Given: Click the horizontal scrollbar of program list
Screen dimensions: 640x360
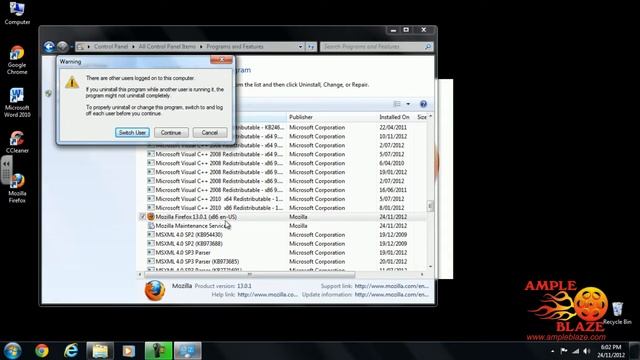Looking at the screenshot, I should pyautogui.click(x=250, y=274).
